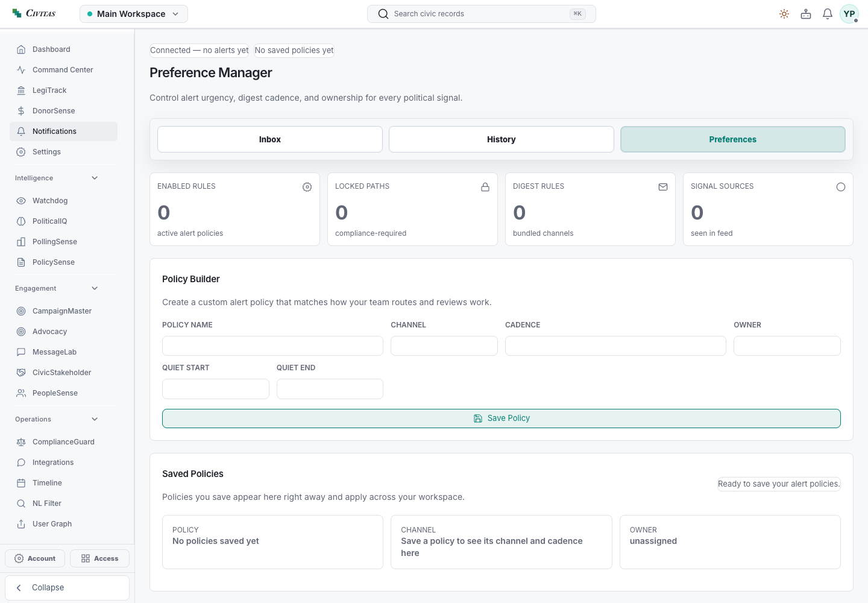Click the 'No policies saved yet' card
Viewport: 868px width, 603px height.
pos(272,542)
